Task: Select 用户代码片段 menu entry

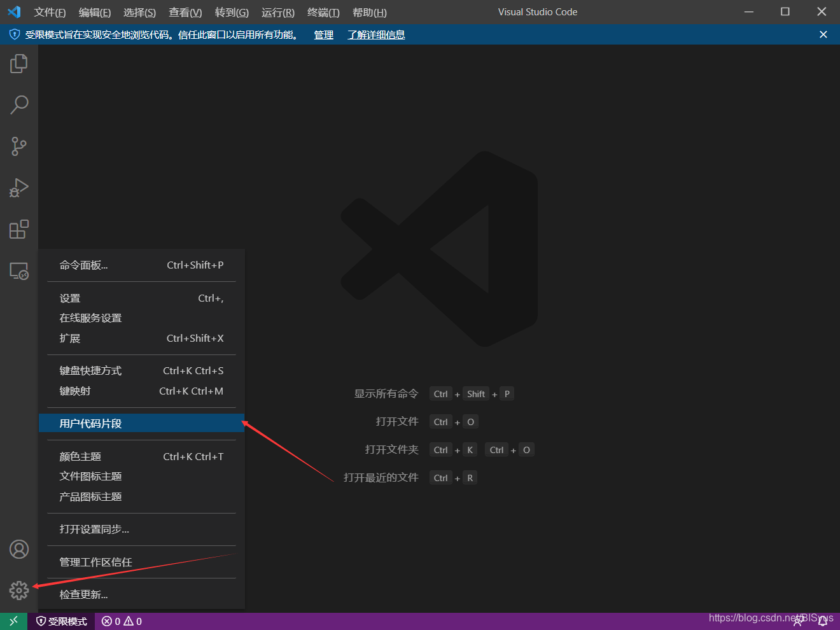Action: (x=141, y=423)
